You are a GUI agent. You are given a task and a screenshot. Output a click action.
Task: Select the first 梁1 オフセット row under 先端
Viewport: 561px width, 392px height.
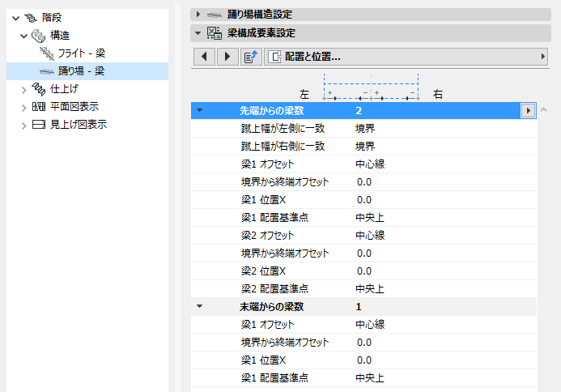click(363, 164)
